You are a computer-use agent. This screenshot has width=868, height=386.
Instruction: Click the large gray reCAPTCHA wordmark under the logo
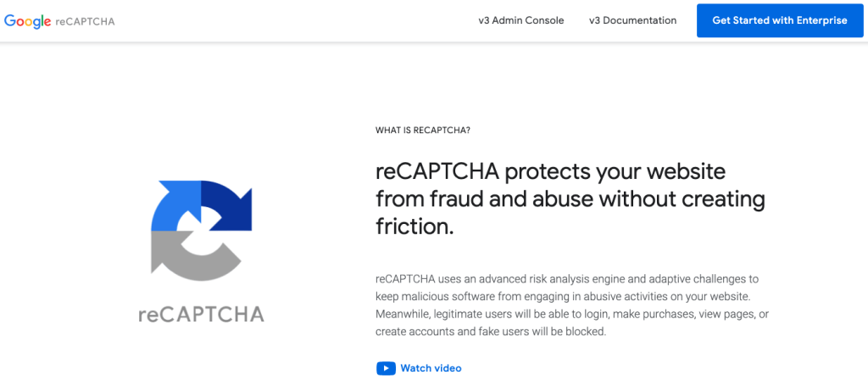coord(201,315)
